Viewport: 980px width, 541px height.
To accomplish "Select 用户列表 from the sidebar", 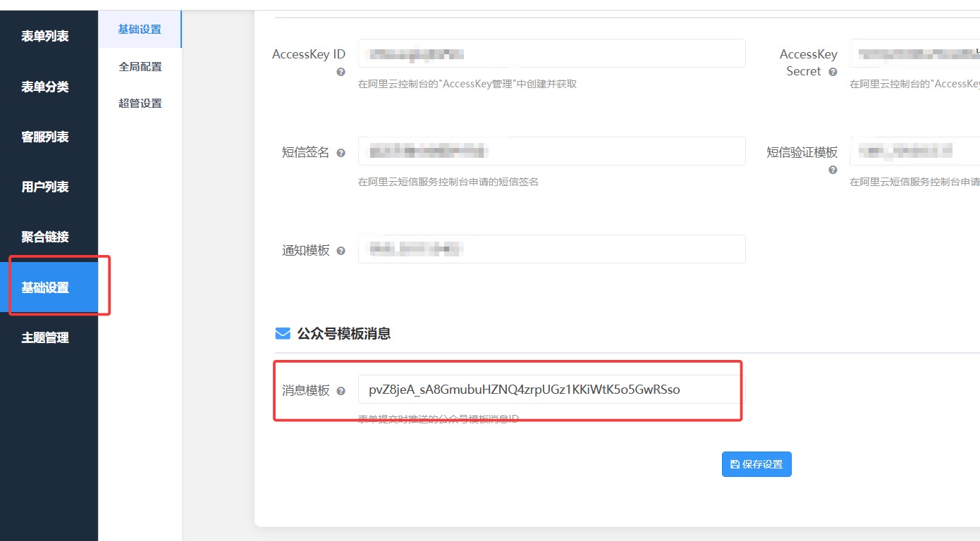I will (x=45, y=187).
